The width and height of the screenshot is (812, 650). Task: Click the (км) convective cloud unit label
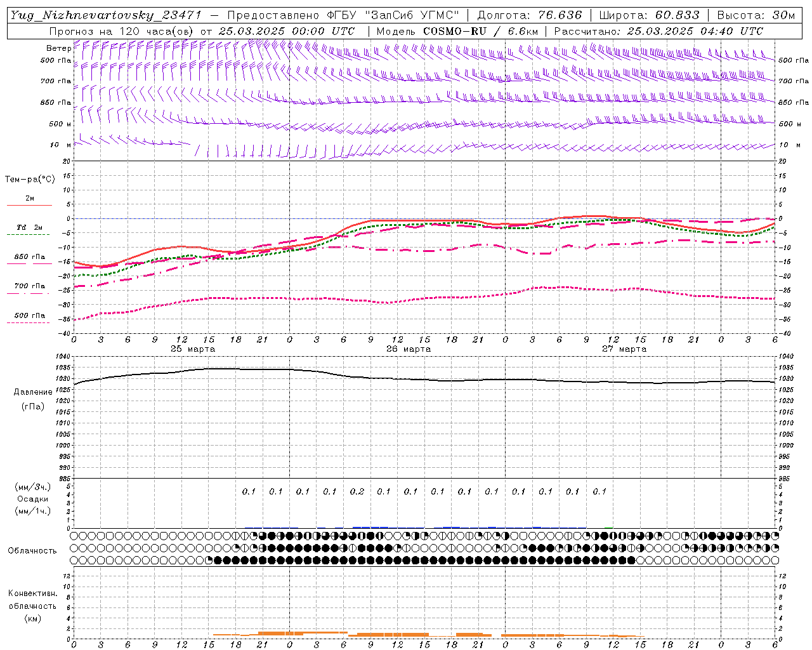[32, 618]
